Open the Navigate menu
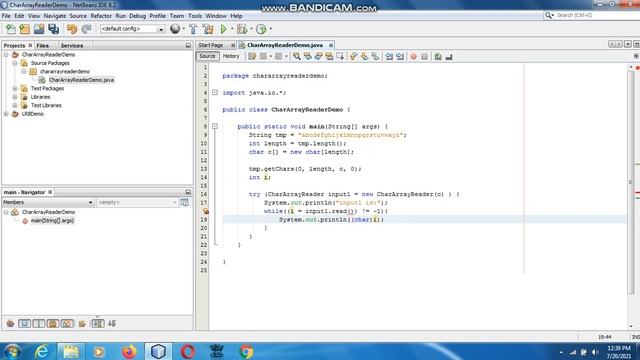 tap(55, 16)
